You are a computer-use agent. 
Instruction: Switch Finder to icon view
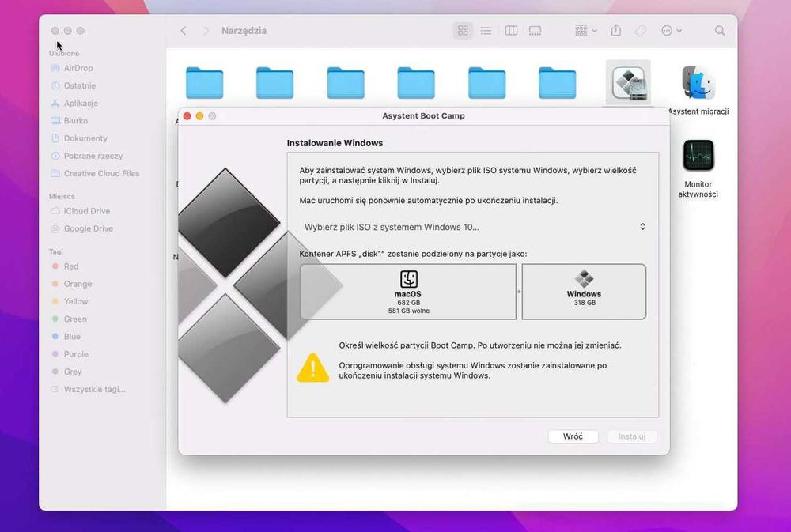tap(463, 31)
